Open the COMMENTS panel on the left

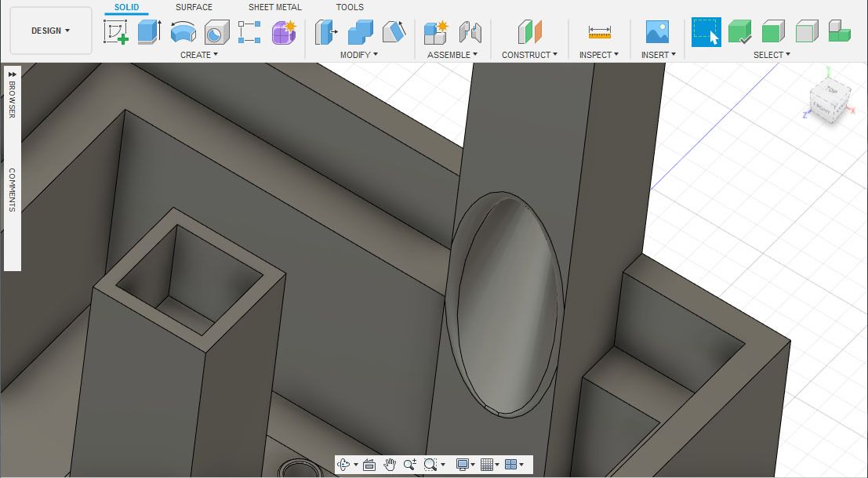(x=11, y=188)
